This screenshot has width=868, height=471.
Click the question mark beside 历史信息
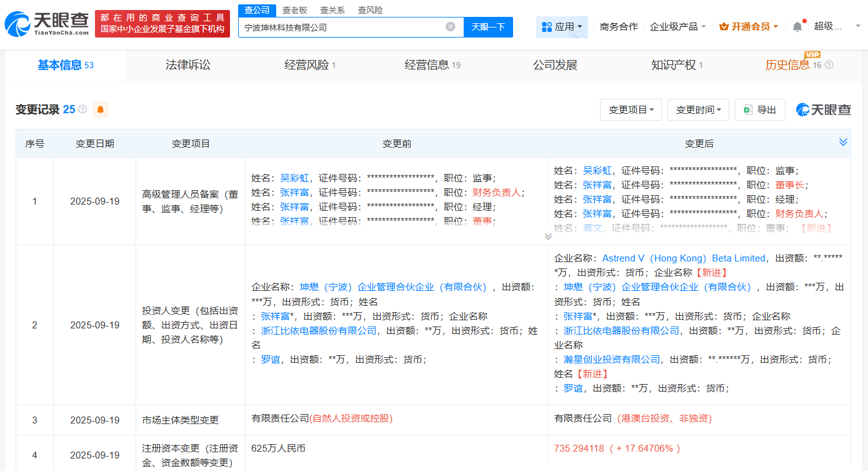point(828,65)
